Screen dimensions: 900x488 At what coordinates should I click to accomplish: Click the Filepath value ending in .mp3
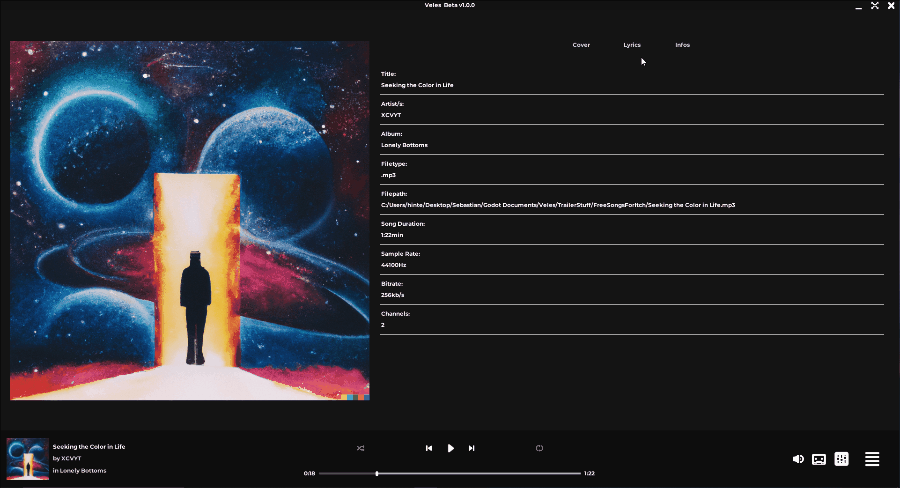(558, 205)
